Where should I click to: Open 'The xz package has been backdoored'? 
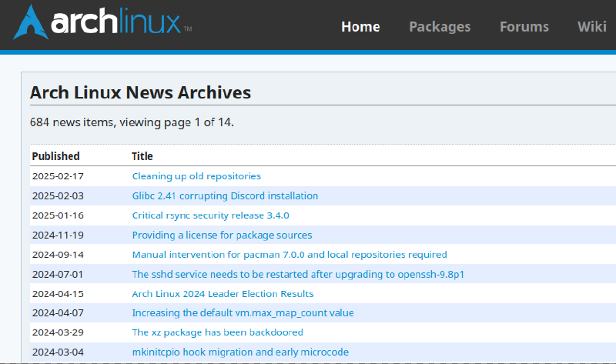pyautogui.click(x=218, y=332)
